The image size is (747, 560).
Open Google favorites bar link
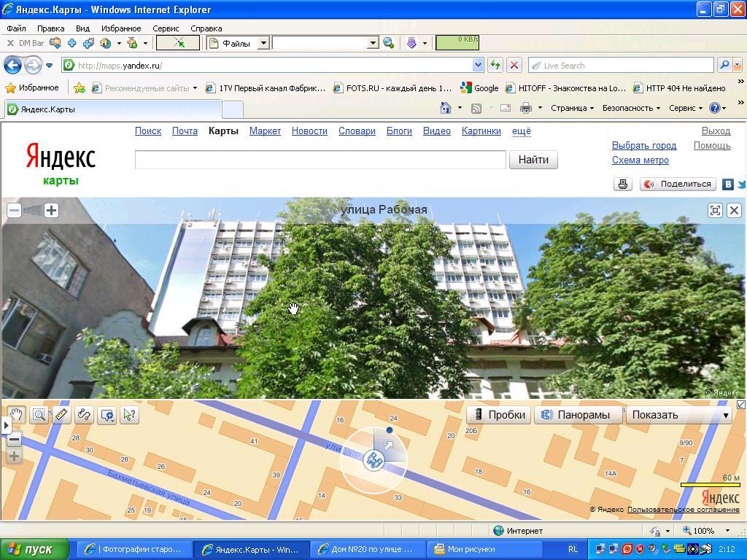480,88
